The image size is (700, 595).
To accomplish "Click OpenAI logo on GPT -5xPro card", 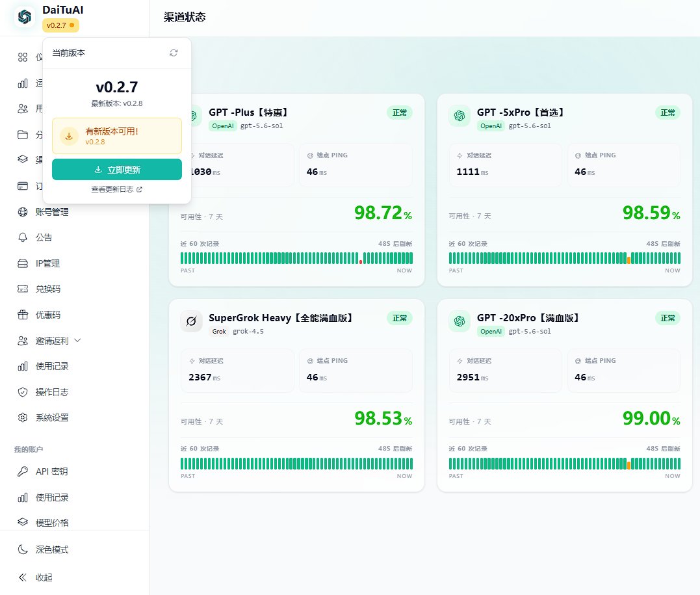I will [x=460, y=116].
